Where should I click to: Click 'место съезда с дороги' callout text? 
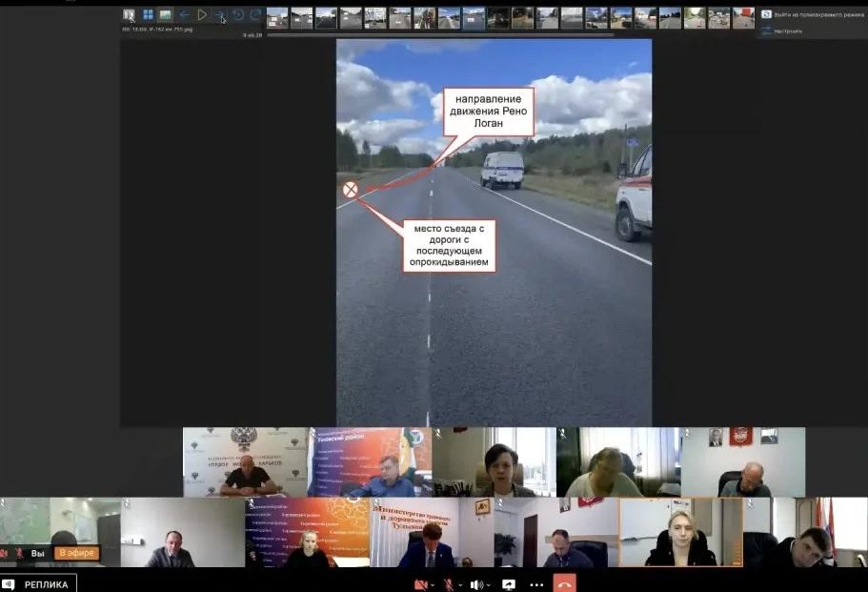coord(449,245)
